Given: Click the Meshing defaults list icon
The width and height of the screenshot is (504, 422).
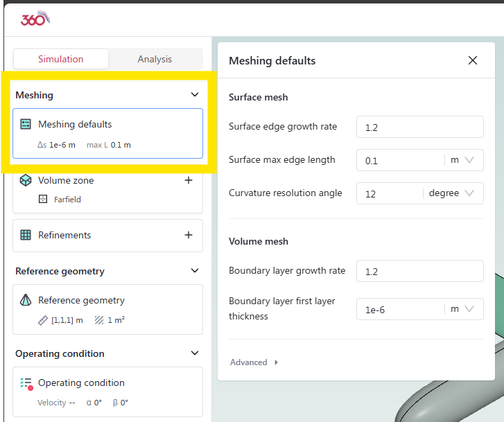Looking at the screenshot, I should 26,125.
